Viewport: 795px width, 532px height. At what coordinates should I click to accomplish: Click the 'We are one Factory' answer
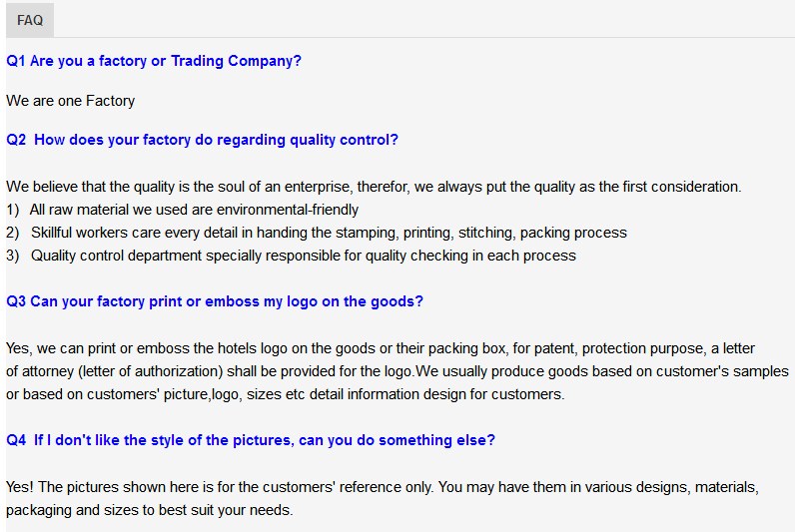pyautogui.click(x=70, y=101)
